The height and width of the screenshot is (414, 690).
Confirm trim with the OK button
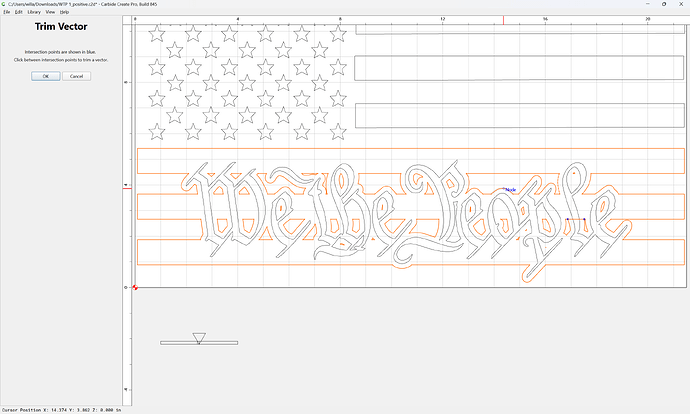click(46, 76)
